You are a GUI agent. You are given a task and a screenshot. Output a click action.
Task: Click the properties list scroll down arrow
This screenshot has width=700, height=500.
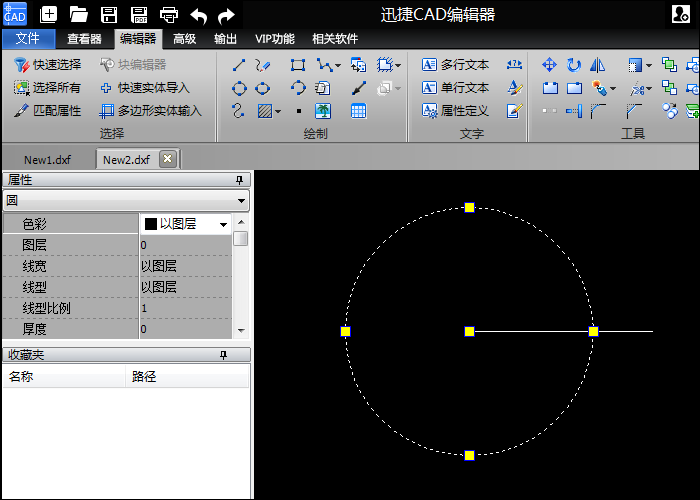tap(241, 331)
